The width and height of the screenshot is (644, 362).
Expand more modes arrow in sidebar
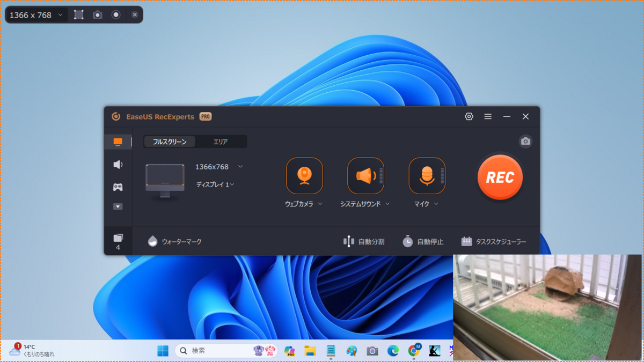click(x=118, y=206)
